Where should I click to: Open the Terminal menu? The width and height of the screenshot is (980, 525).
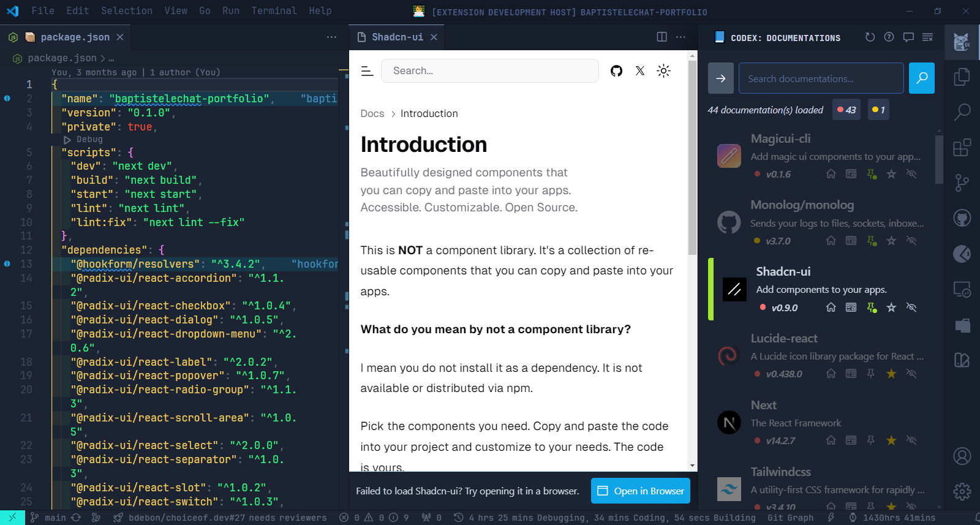pyautogui.click(x=274, y=11)
